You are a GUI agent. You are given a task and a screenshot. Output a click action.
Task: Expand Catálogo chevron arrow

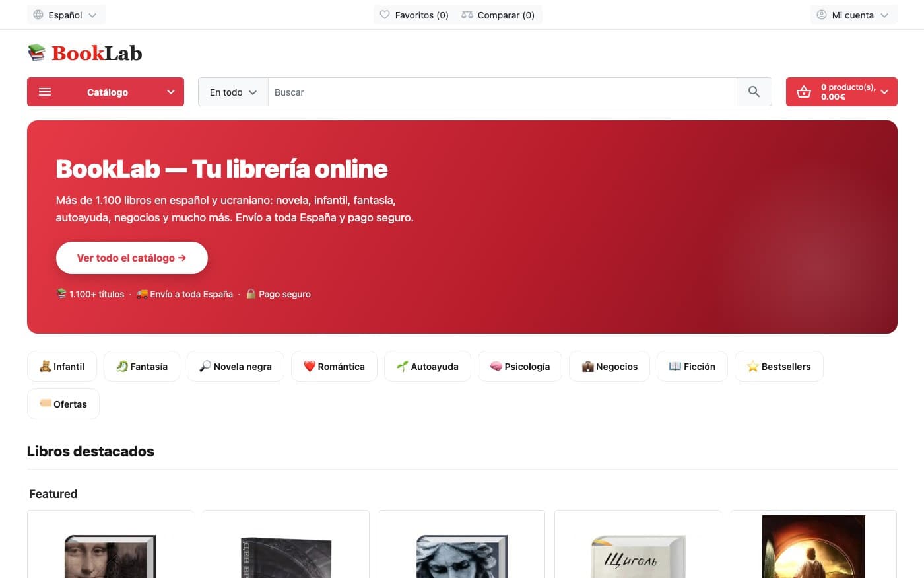[x=171, y=92]
